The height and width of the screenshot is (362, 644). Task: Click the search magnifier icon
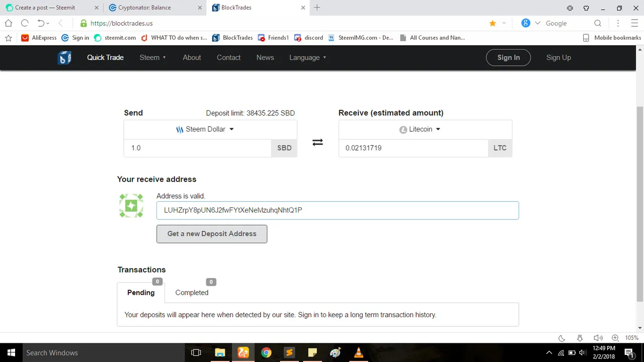pyautogui.click(x=598, y=23)
